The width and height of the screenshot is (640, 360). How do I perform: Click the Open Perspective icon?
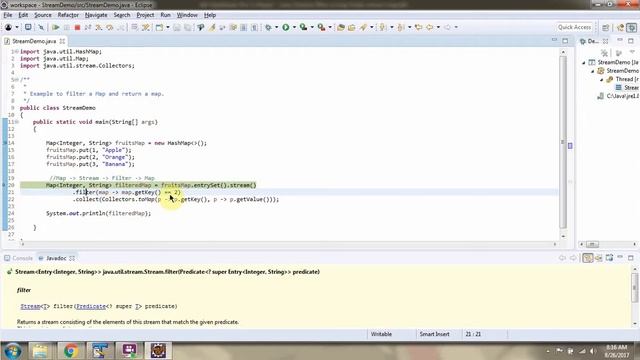(x=605, y=27)
